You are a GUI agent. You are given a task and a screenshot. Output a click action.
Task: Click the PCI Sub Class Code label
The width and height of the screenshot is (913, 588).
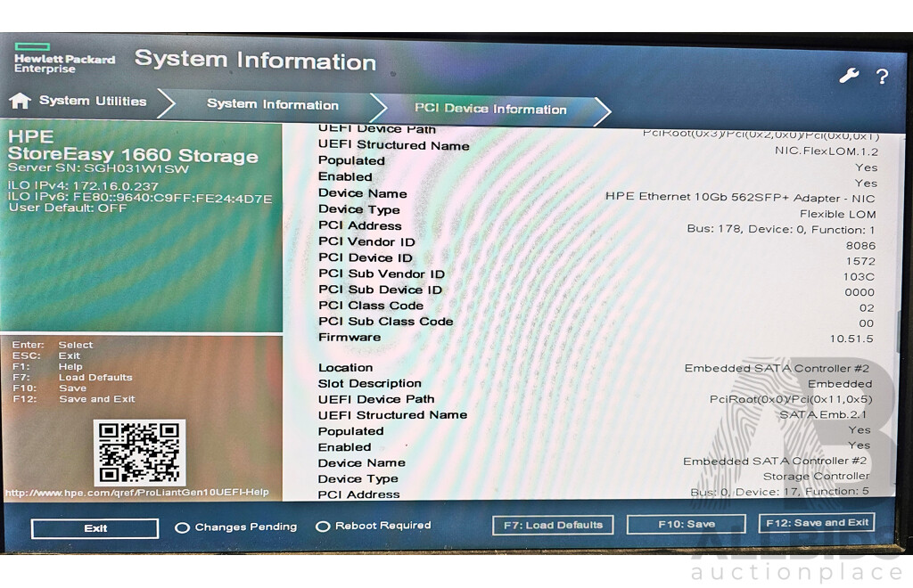tap(385, 322)
